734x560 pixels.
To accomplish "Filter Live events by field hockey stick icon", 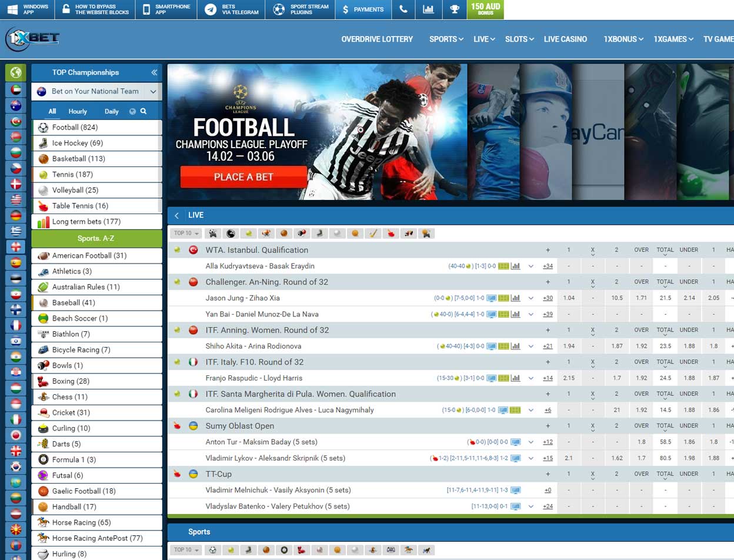I will click(x=373, y=233).
